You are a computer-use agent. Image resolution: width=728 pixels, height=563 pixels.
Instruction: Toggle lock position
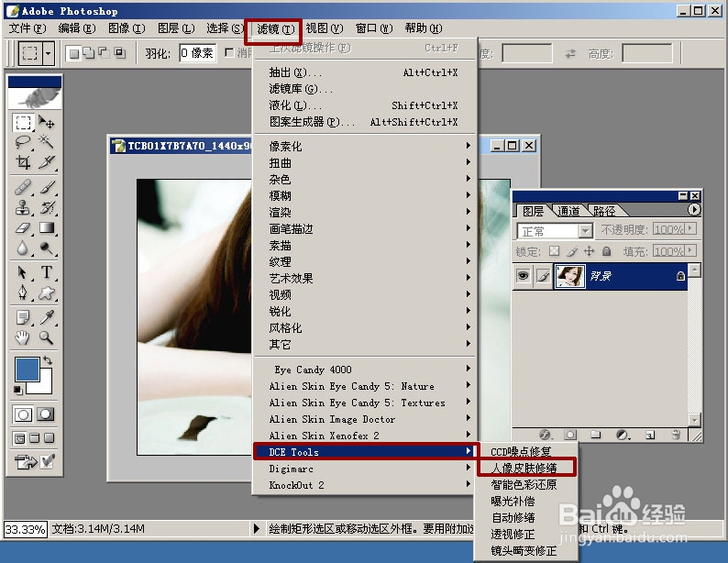590,251
